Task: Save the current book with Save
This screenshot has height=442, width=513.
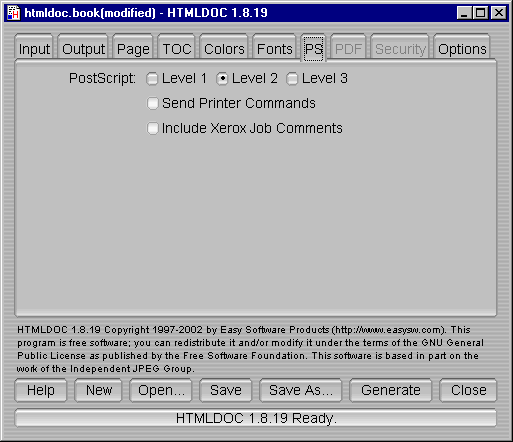Action: click(x=226, y=390)
